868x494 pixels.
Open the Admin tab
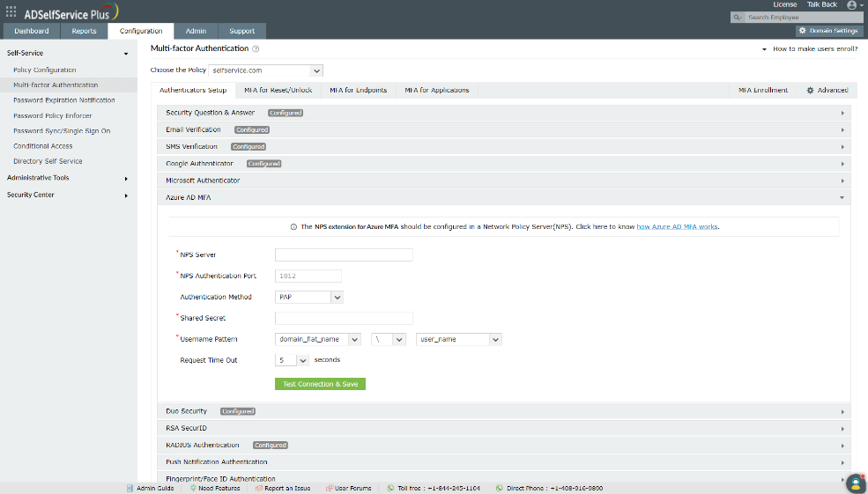click(196, 31)
